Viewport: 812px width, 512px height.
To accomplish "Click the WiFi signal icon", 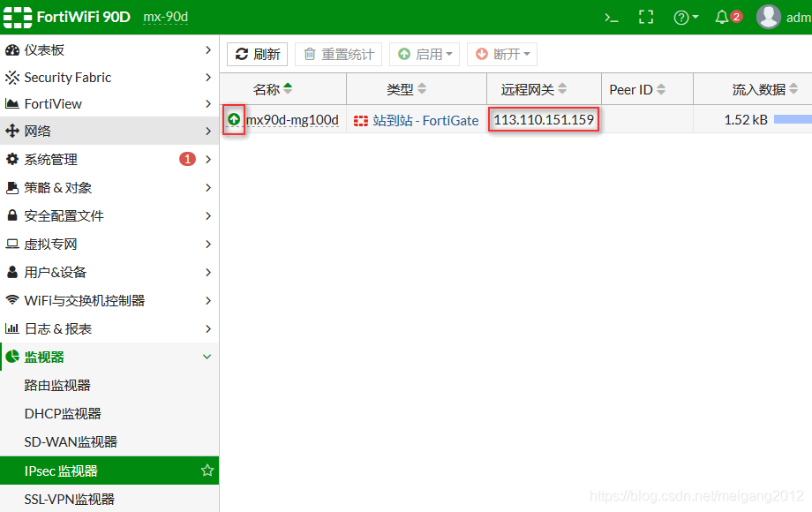I will (11, 300).
